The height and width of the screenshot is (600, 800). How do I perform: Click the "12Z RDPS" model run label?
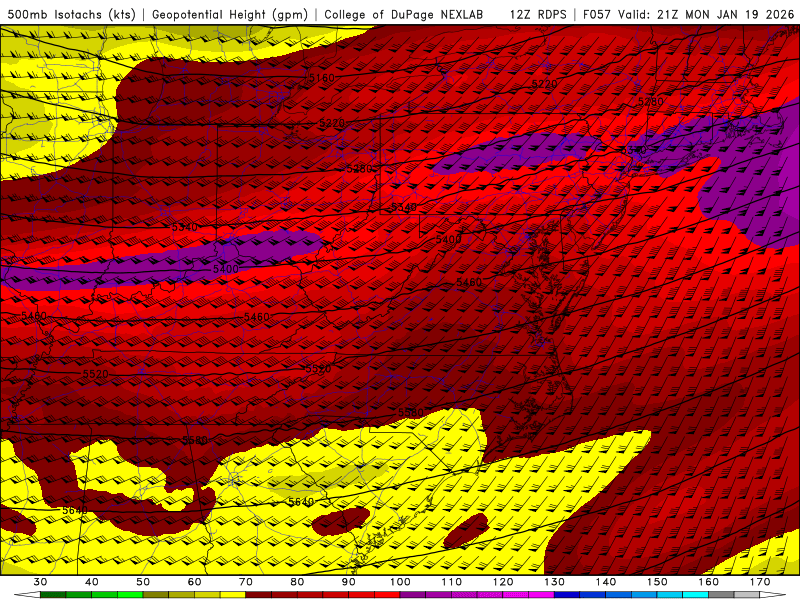[x=538, y=15]
